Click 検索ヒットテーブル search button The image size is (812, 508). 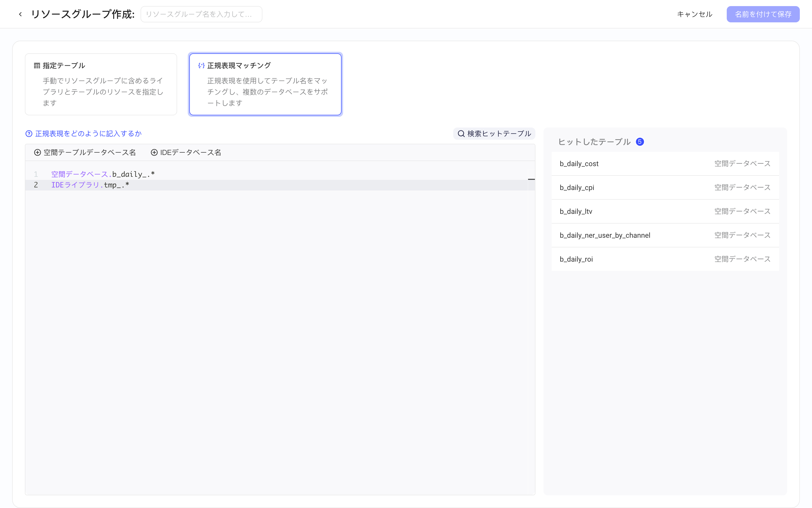494,134
